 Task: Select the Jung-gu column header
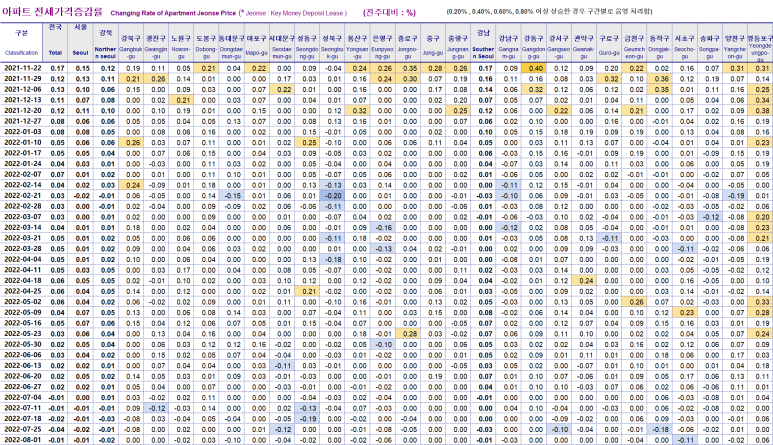[x=433, y=42]
